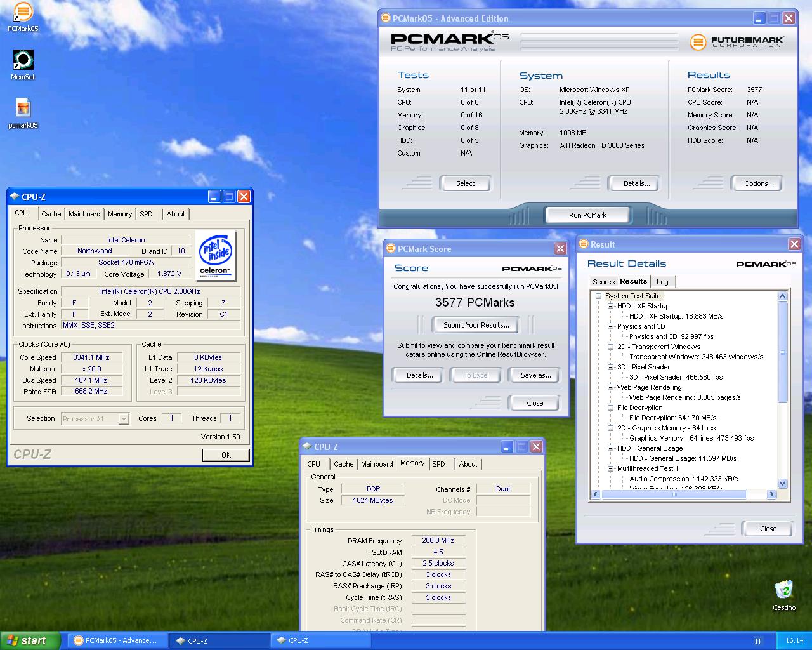Screen dimensions: 812x650
Task: Open the SPD tab in left CPU-Z window
Action: [146, 214]
